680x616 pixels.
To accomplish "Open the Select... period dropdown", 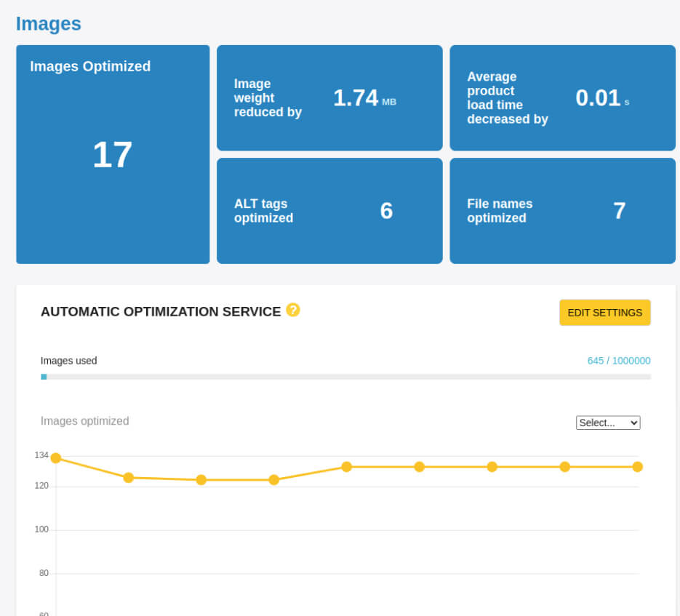I will [x=608, y=422].
